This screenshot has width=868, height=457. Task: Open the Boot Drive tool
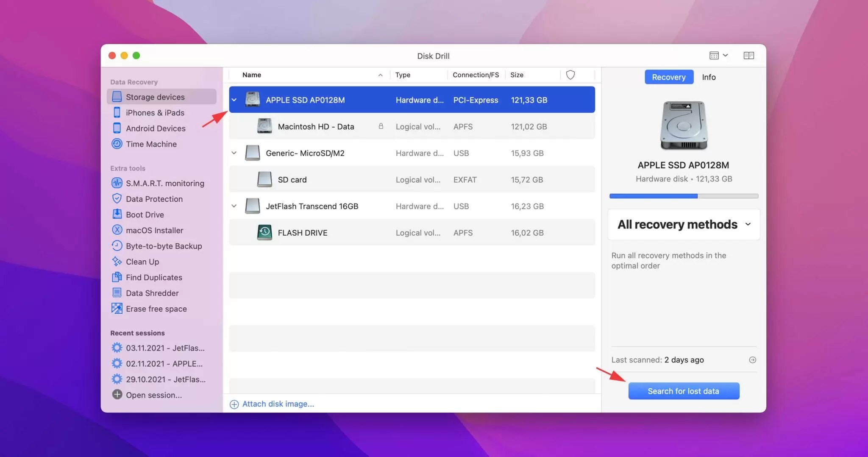pos(144,215)
